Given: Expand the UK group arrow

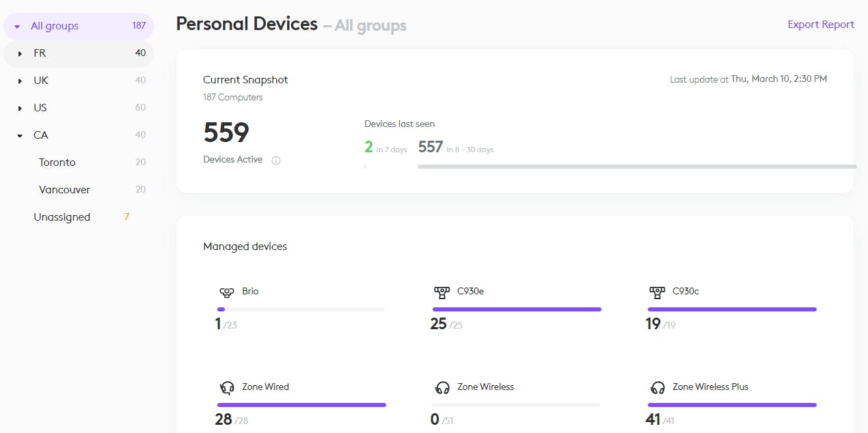Looking at the screenshot, I should click(20, 81).
